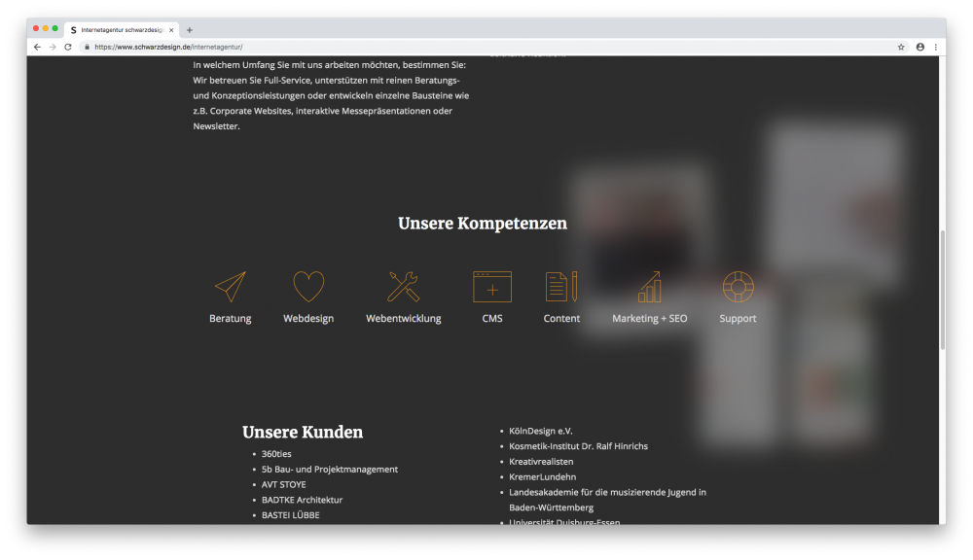Open a new browser tab
Viewport: 973px width, 560px height.
[x=189, y=29]
